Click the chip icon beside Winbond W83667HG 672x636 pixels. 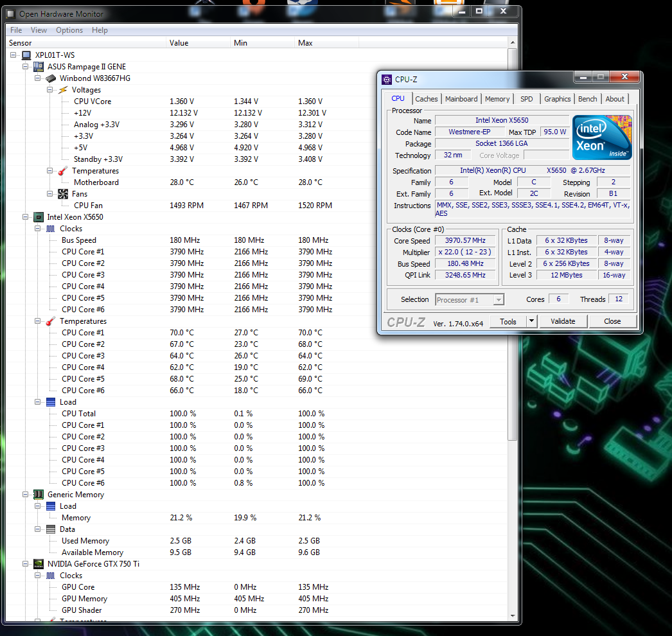(51, 78)
